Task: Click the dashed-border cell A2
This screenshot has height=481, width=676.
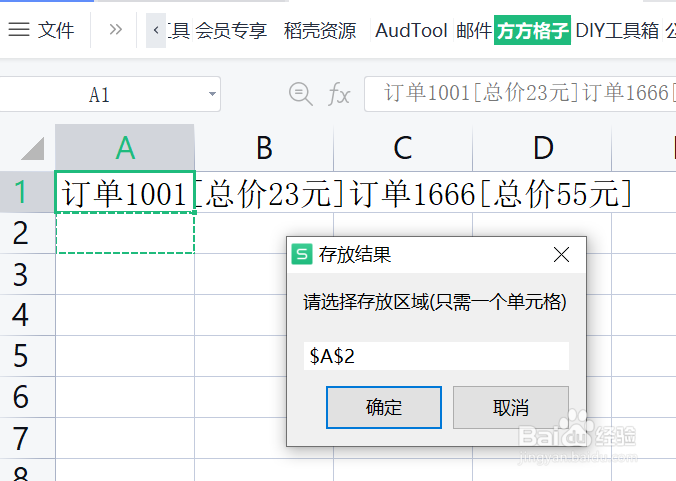Action: (x=125, y=233)
